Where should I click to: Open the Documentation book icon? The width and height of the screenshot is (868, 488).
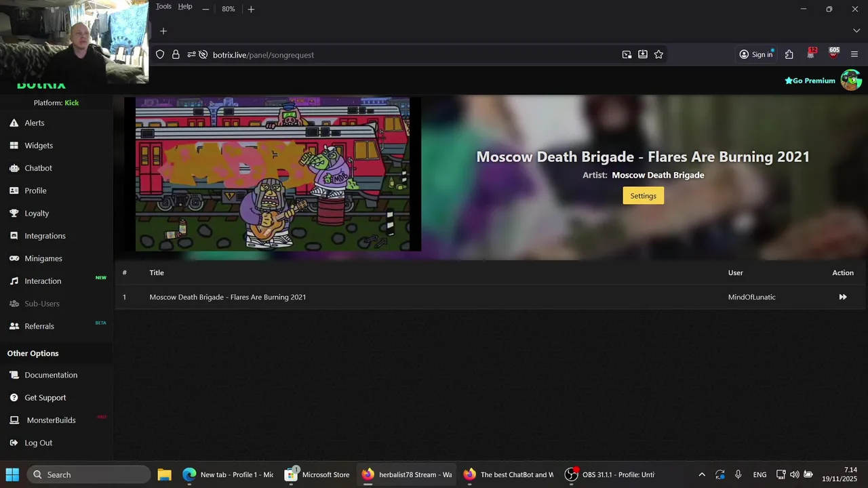[x=14, y=375]
